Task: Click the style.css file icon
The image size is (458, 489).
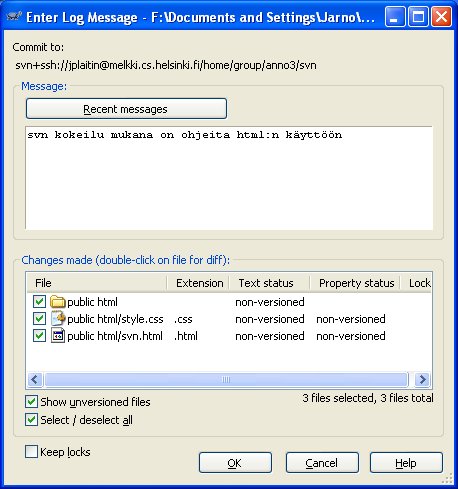Action: 58,319
